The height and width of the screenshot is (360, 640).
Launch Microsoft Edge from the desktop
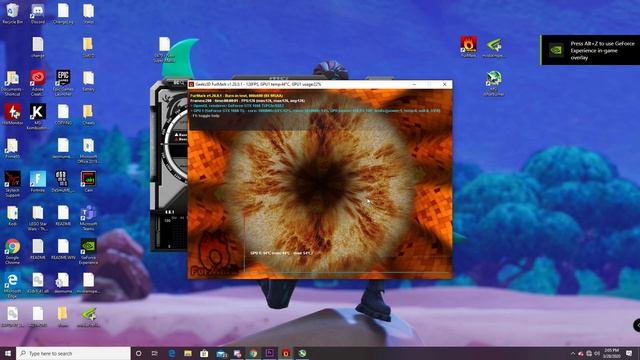coord(12,285)
